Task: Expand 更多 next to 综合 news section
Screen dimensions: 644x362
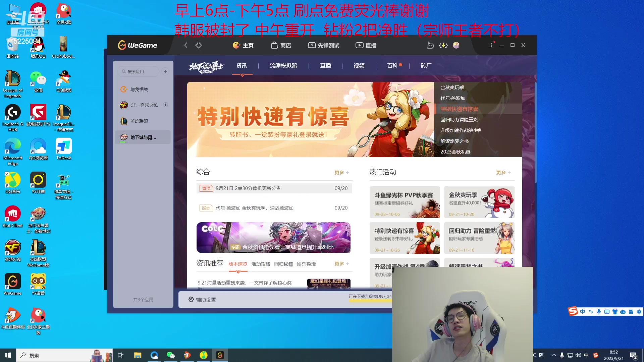Action: tap(341, 172)
